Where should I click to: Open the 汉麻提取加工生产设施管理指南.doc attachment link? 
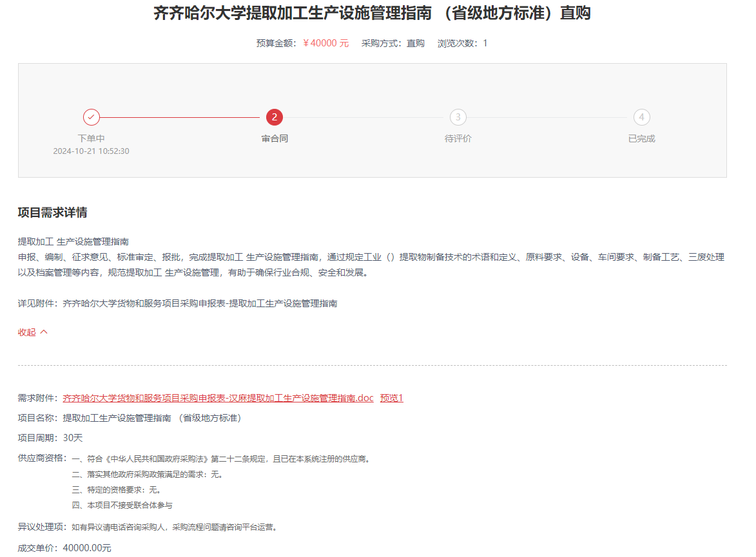[218, 398]
